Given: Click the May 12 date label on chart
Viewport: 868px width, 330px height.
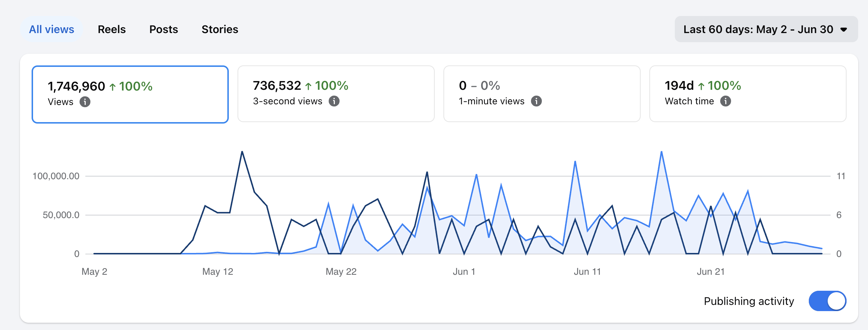Looking at the screenshot, I should (218, 271).
